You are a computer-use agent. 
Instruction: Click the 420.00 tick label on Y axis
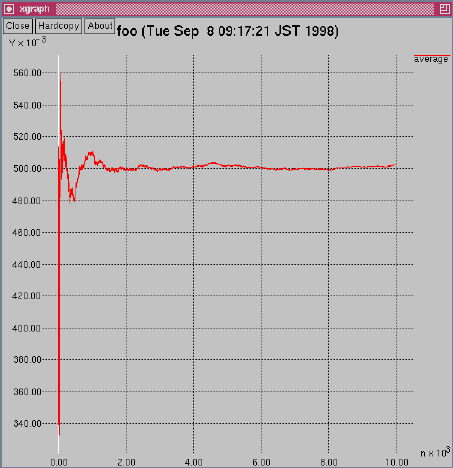point(26,296)
